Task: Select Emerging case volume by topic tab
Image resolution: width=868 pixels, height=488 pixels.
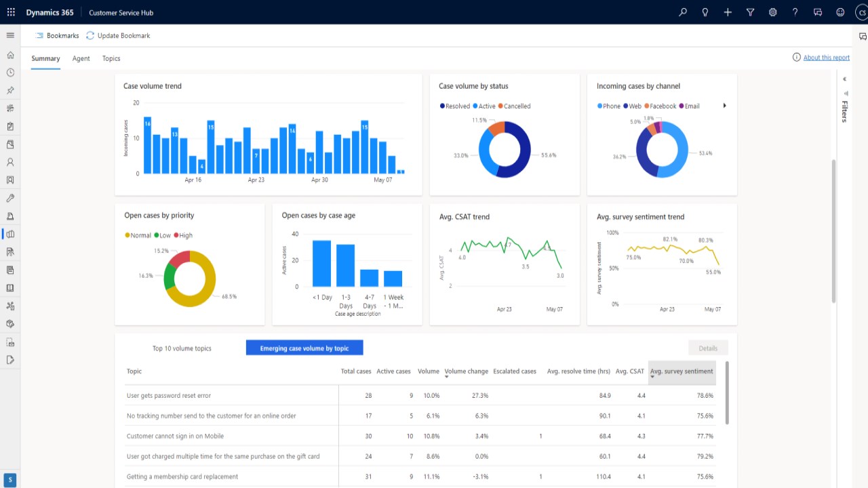Action: [304, 348]
